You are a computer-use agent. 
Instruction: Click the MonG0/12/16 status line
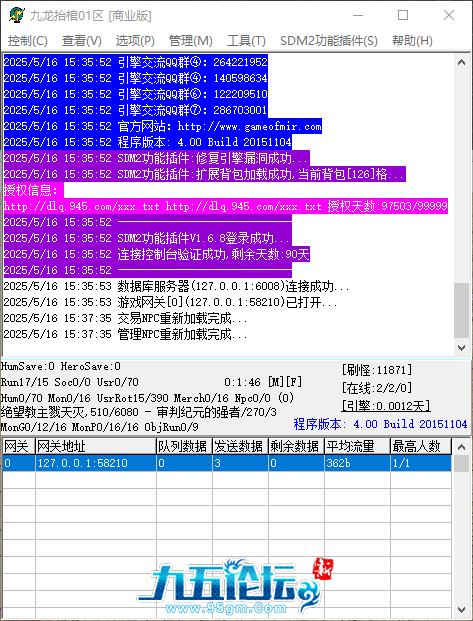[x=99, y=427]
